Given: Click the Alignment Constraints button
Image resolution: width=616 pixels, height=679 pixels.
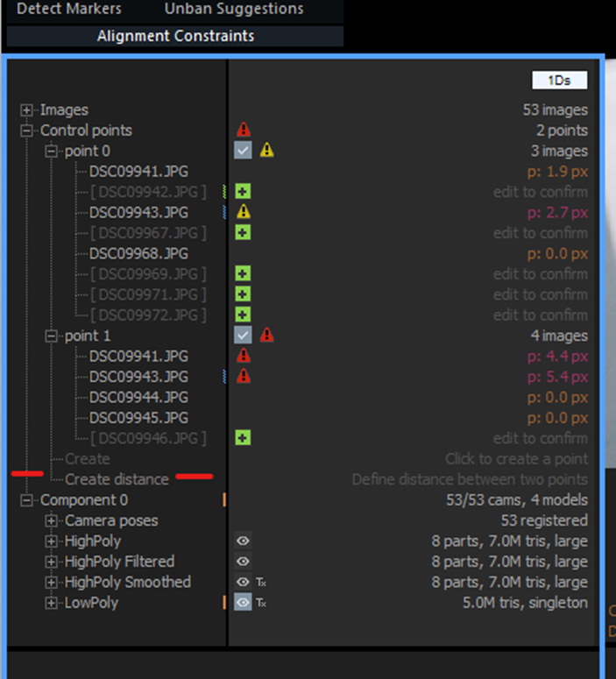Looking at the screenshot, I should pyautogui.click(x=175, y=36).
